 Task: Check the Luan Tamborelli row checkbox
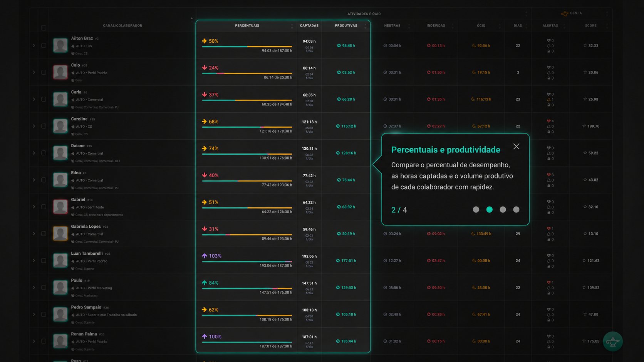44,260
